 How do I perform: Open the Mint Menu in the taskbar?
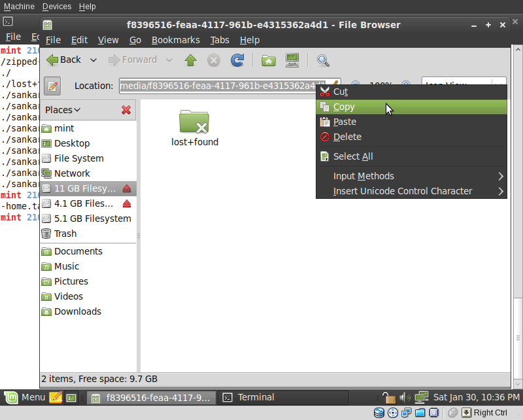pyautogui.click(x=25, y=397)
